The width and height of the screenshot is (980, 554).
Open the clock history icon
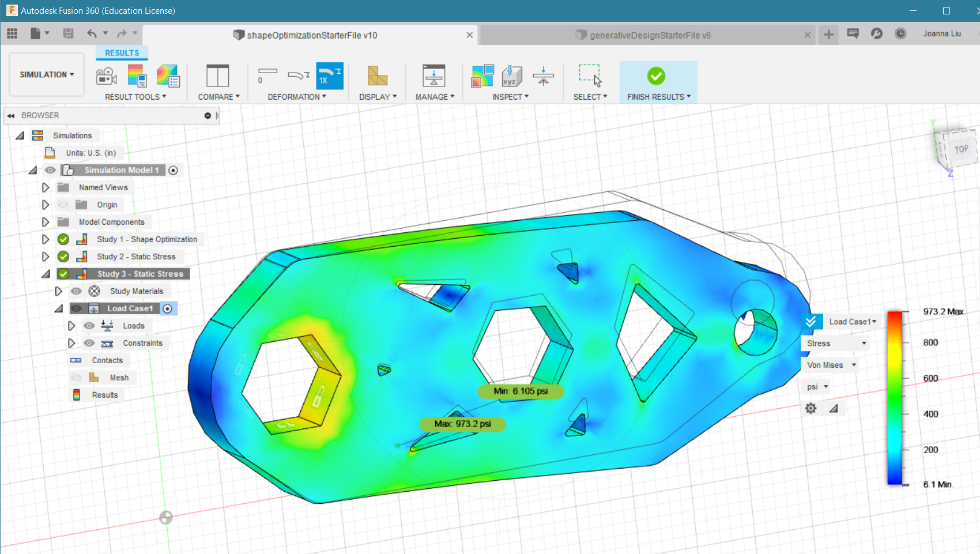[x=900, y=33]
